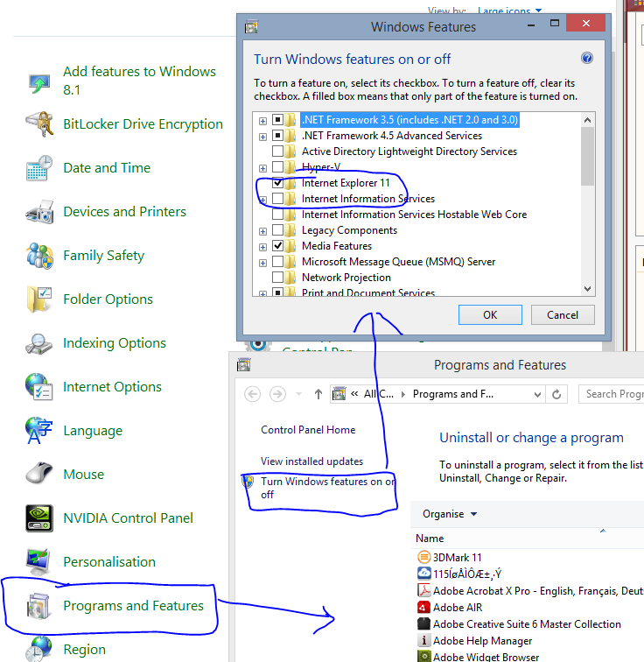The width and height of the screenshot is (644, 662).
Task: Open the Control Panel Home link
Action: (308, 430)
